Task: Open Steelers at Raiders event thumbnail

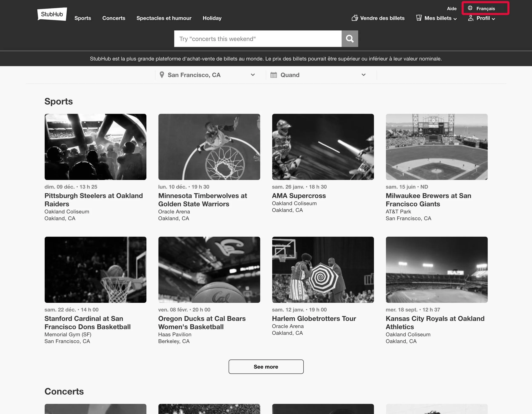Action: pyautogui.click(x=96, y=147)
